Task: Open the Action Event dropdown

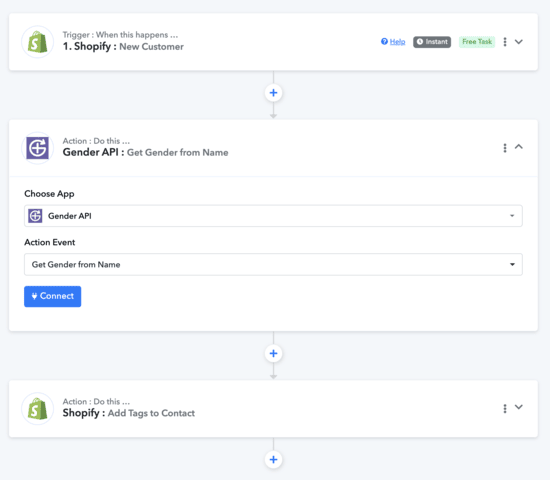Action: tap(273, 264)
